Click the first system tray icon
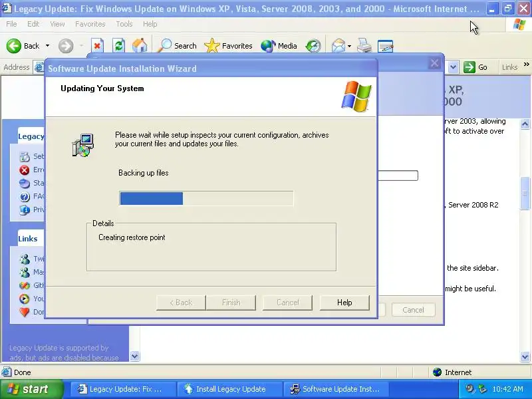 [x=470, y=389]
